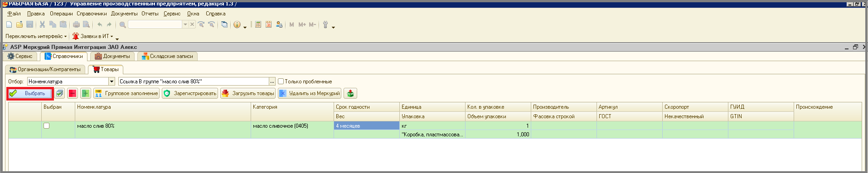Select the Товары tab
Viewport: 868px width, 173px height.
106,69
